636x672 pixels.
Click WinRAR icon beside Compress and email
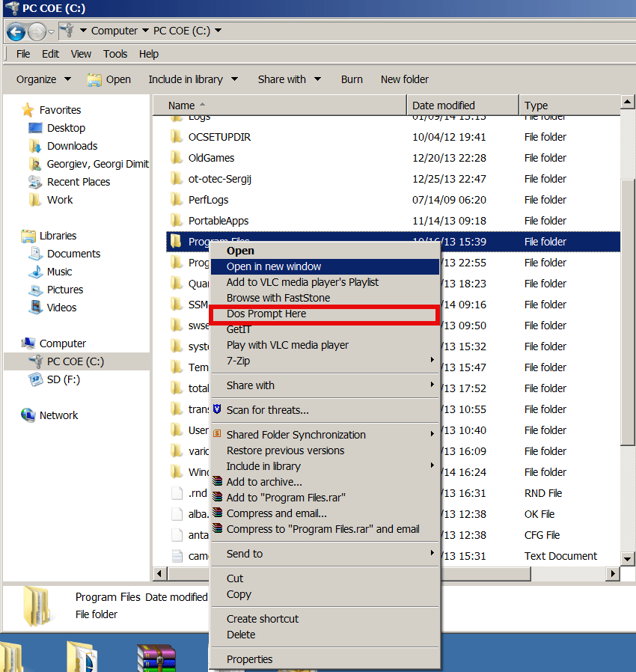coord(218,513)
